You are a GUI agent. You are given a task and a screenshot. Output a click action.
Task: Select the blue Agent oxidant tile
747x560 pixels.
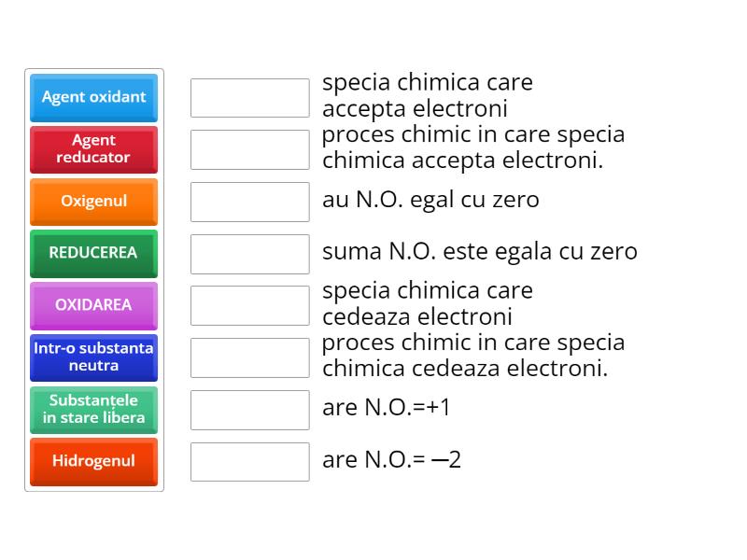click(x=94, y=98)
